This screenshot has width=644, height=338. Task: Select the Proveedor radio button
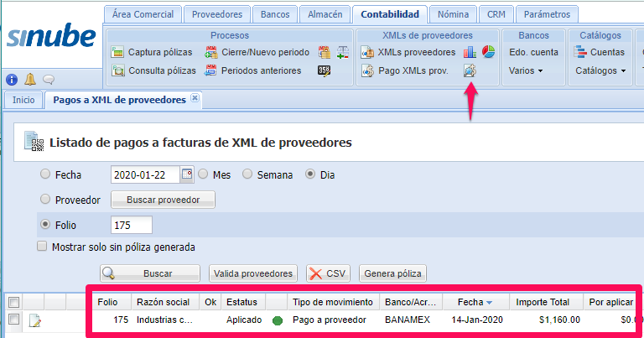pos(44,199)
